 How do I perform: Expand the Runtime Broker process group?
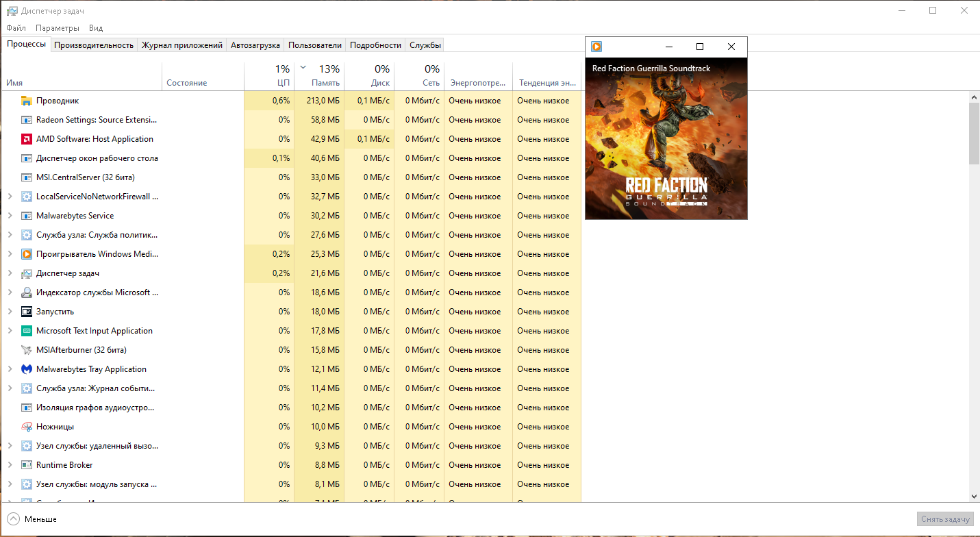(10, 465)
